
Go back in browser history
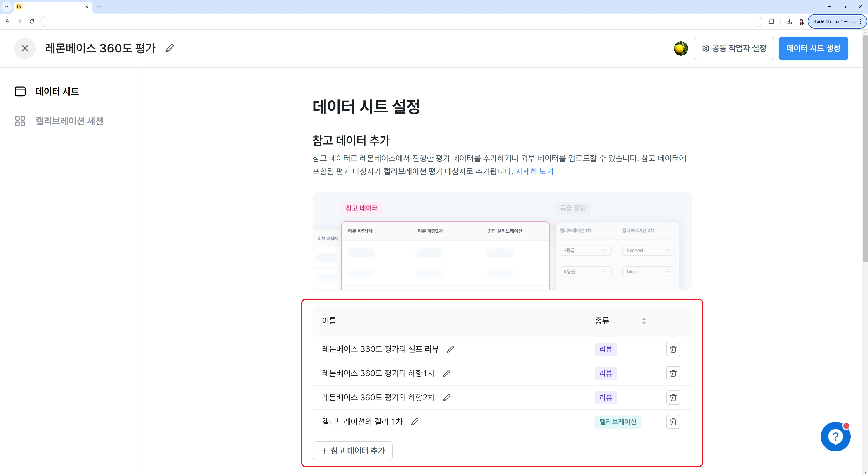click(x=7, y=21)
